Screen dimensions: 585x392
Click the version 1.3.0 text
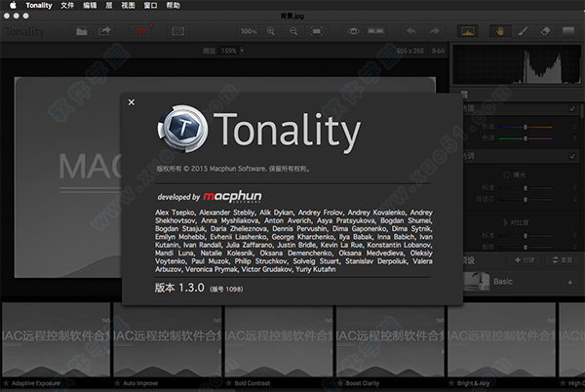(x=179, y=288)
